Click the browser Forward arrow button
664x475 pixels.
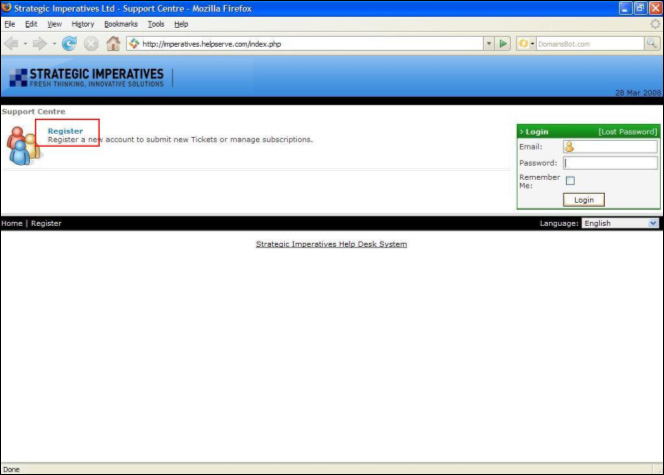pyautogui.click(x=38, y=44)
